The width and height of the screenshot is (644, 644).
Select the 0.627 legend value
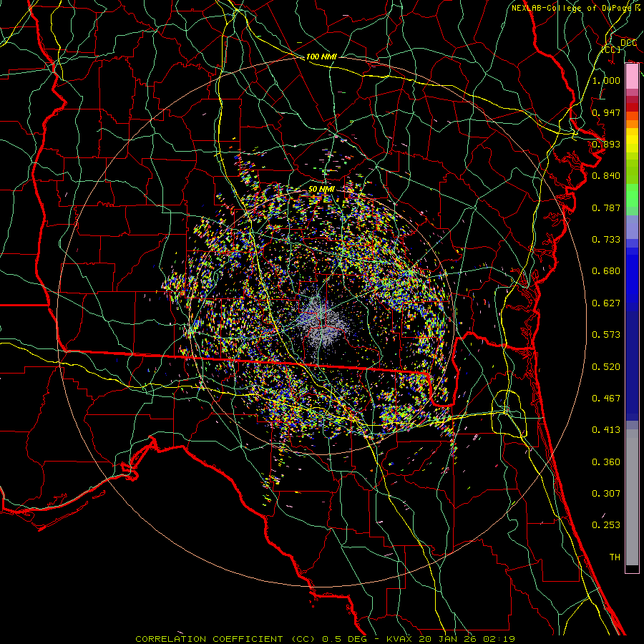[x=606, y=303]
